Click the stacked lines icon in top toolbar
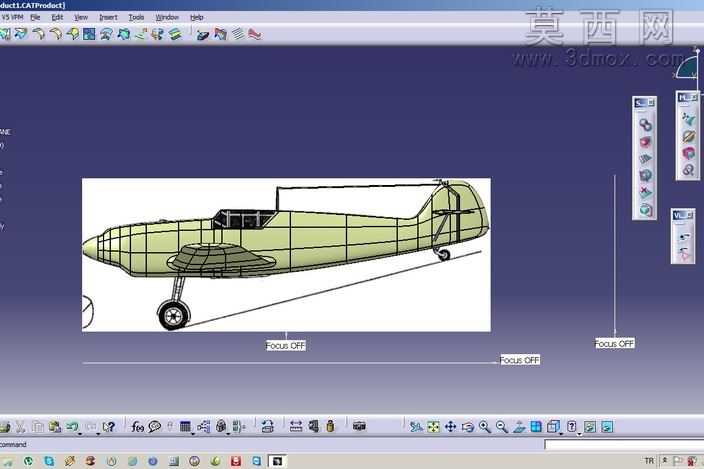The image size is (704, 469). (238, 34)
